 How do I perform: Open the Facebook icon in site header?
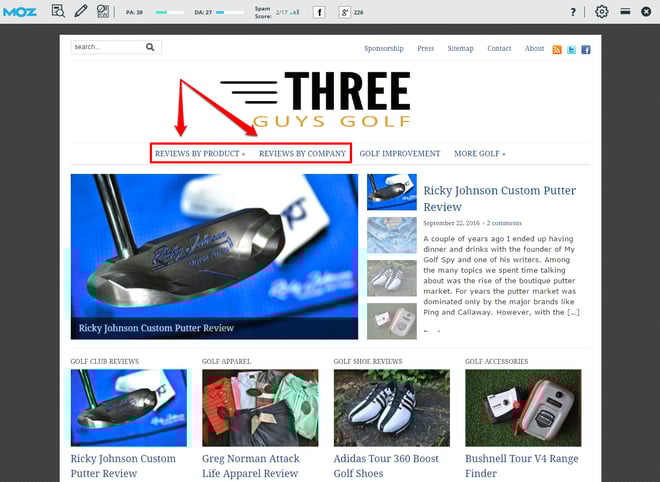click(x=585, y=50)
